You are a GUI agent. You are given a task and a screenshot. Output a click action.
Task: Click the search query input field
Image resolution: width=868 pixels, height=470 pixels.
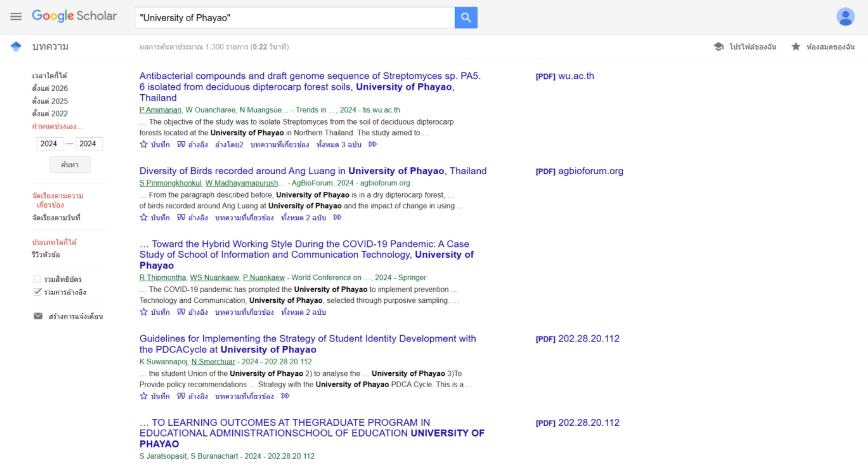(x=295, y=18)
